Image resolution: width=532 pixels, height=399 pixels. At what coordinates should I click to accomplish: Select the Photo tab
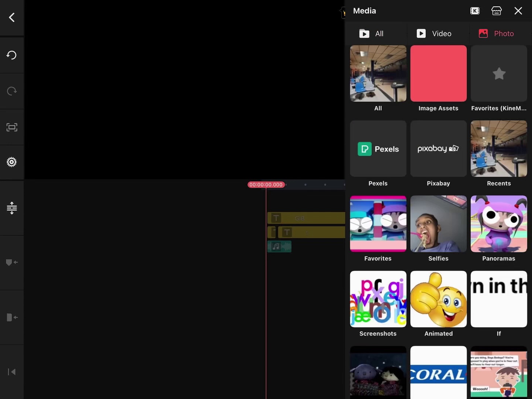pos(496,34)
